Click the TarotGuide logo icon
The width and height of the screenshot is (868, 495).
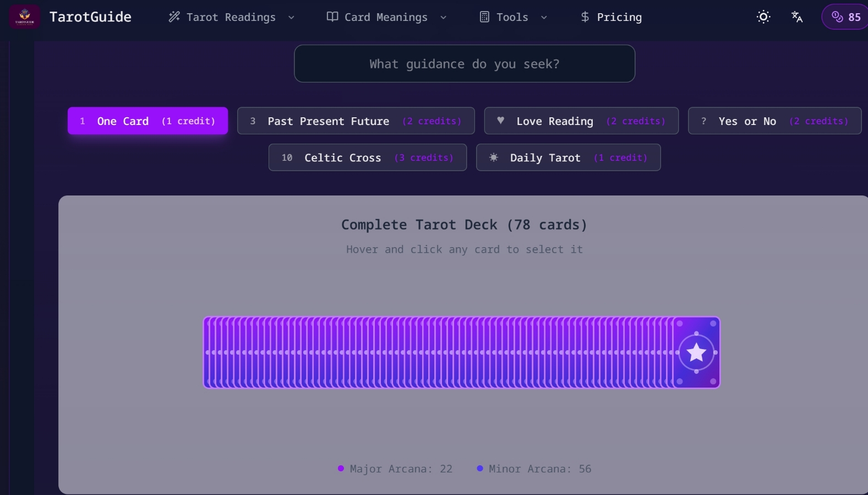24,17
